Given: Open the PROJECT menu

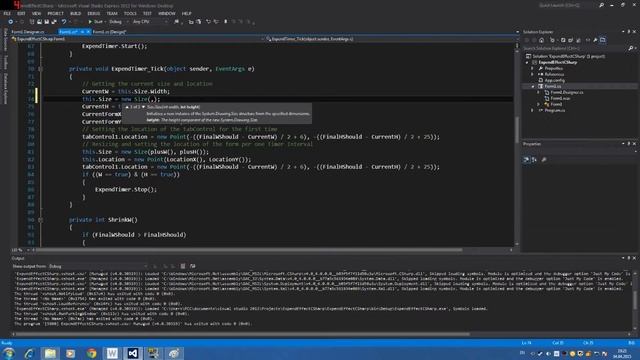Looking at the screenshot, I should click(55, 13).
